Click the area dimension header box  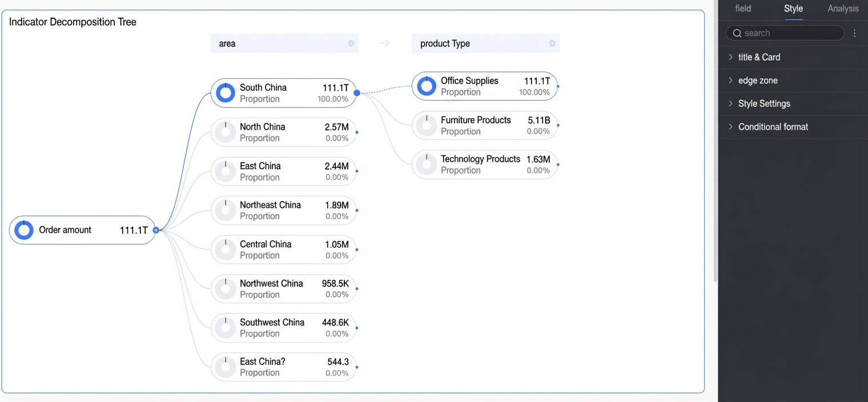[x=284, y=43]
